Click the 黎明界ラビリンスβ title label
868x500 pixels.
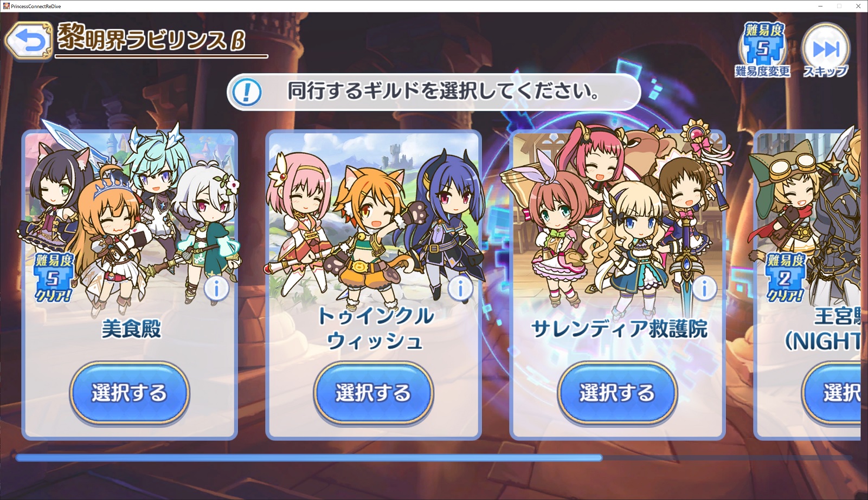tap(151, 39)
